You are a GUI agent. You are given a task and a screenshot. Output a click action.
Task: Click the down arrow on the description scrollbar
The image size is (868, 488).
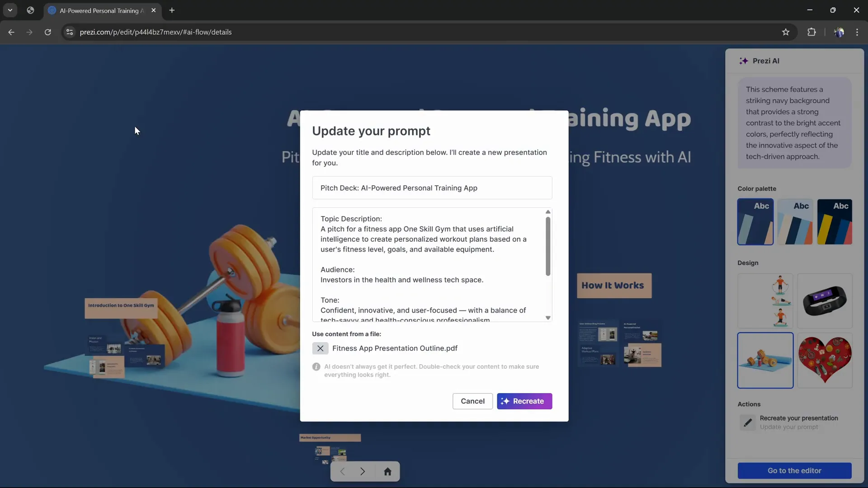pos(548,318)
